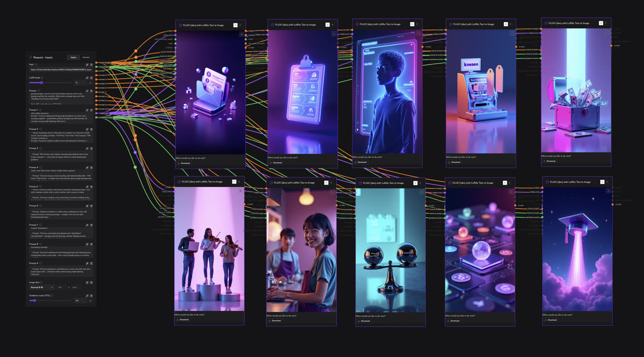Open the Portrait 9:16 image size dropdown
Image resolution: width=644 pixels, height=357 pixels.
42,287
